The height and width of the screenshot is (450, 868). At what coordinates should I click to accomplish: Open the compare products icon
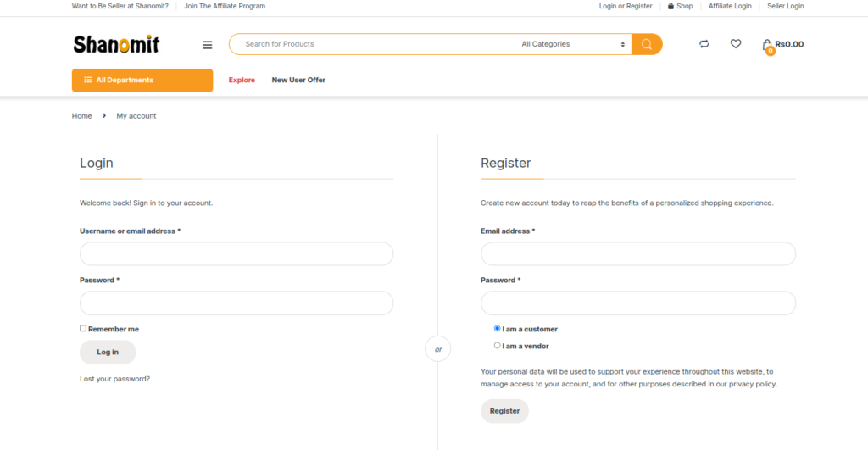(704, 44)
